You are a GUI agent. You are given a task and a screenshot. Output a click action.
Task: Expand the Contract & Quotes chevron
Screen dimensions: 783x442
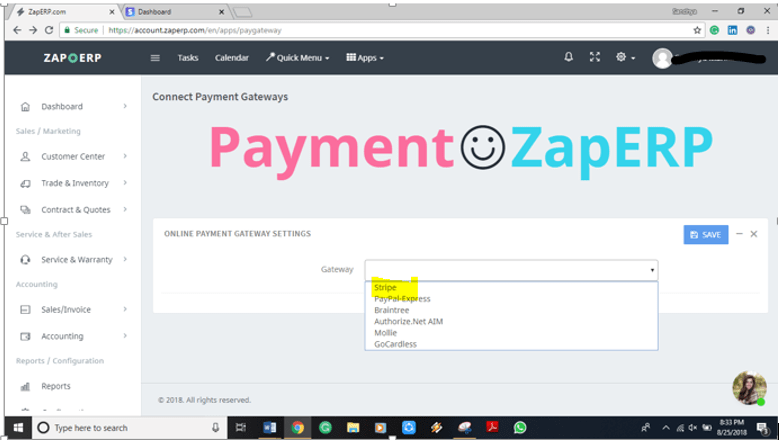pos(125,209)
